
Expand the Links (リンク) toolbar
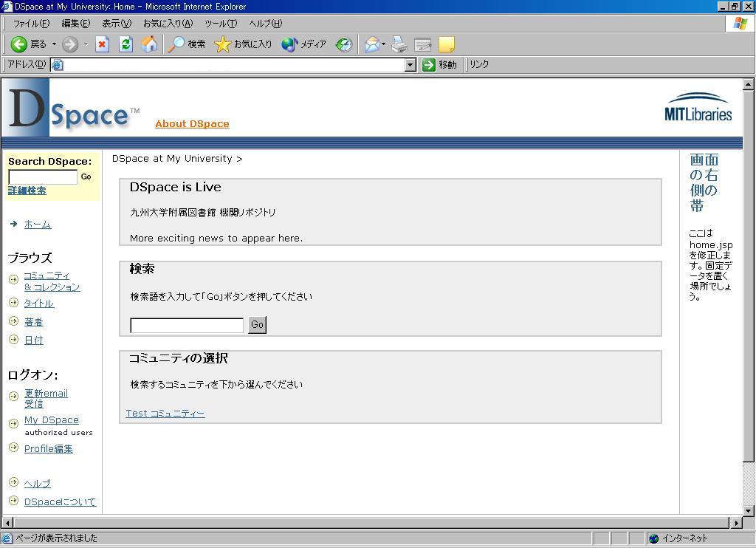coord(478,65)
